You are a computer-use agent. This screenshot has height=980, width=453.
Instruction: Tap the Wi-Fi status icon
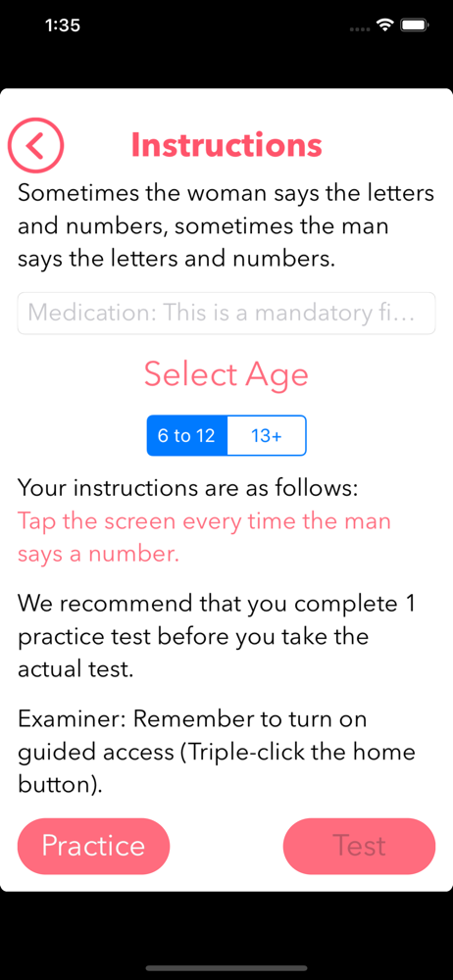click(384, 25)
